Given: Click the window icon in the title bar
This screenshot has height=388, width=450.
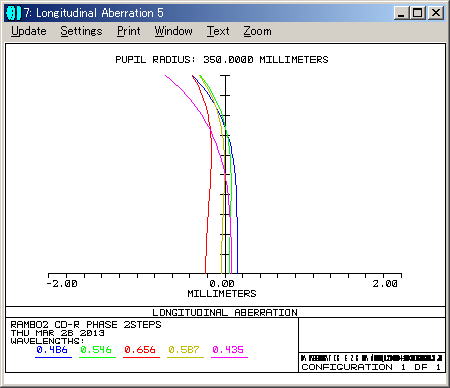Looking at the screenshot, I should 14,13.
